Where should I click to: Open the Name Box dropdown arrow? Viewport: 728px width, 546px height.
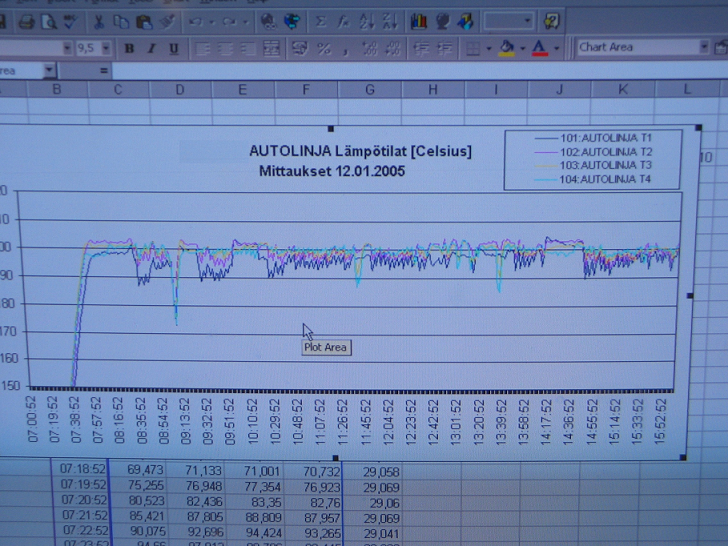[49, 71]
